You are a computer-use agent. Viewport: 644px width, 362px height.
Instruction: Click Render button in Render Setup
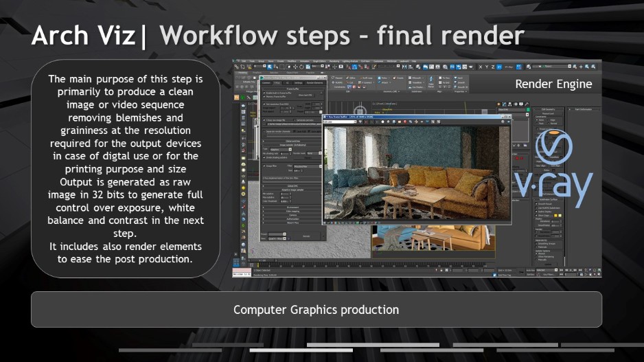pos(306,236)
